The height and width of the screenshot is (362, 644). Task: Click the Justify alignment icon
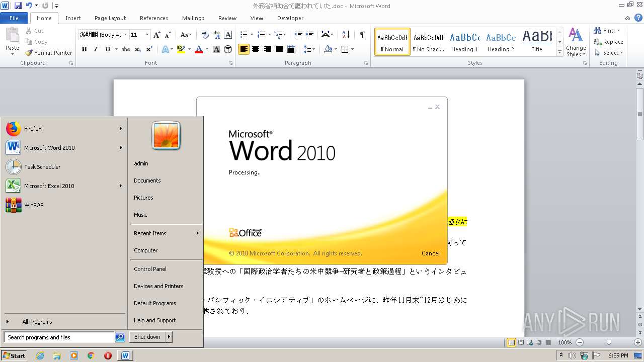280,49
